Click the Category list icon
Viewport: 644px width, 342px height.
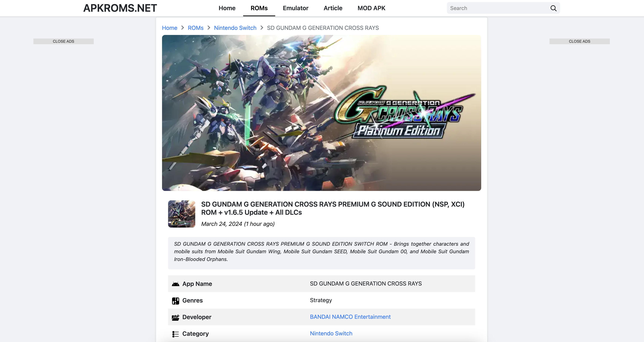[x=175, y=334]
